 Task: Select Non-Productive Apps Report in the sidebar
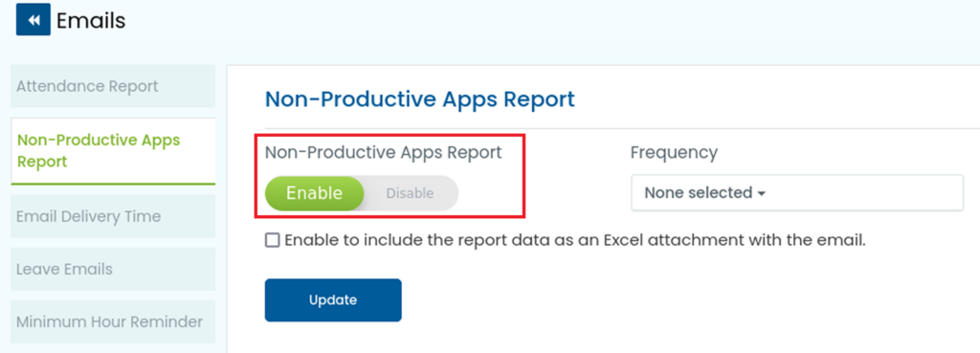[x=113, y=150]
